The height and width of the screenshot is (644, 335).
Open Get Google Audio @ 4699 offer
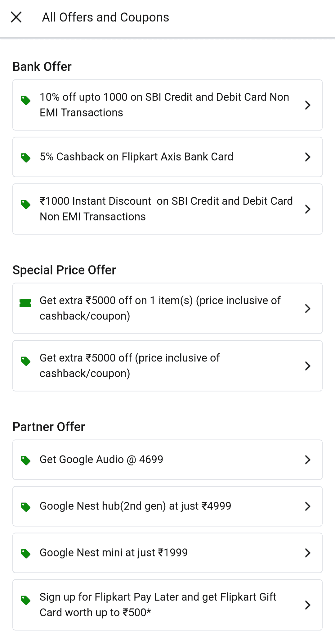click(101, 460)
